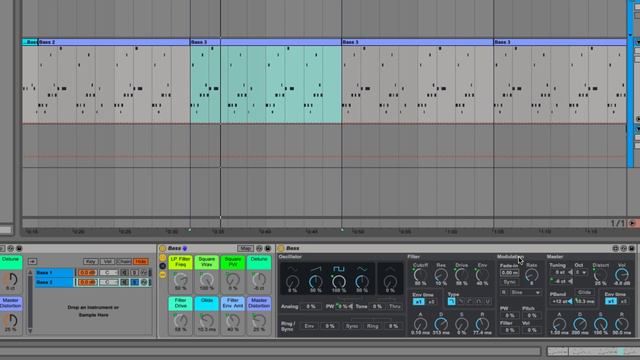Show the Chain select editor tab

pos(124,261)
